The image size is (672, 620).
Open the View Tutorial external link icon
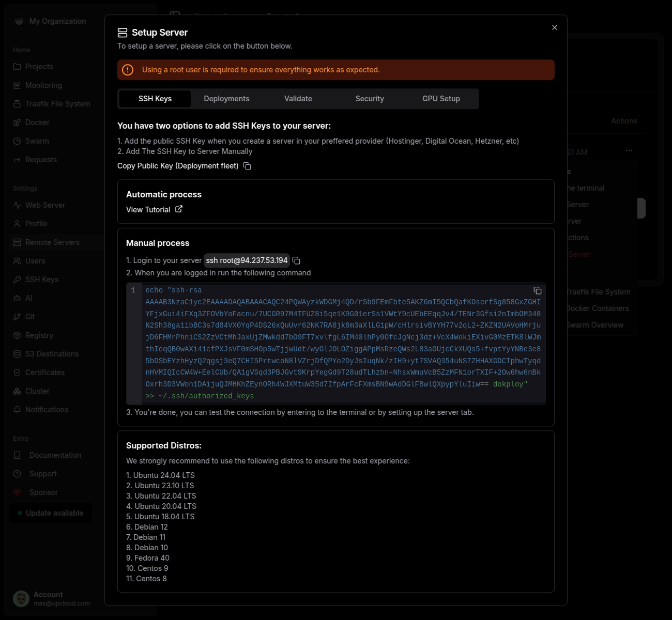tap(179, 209)
